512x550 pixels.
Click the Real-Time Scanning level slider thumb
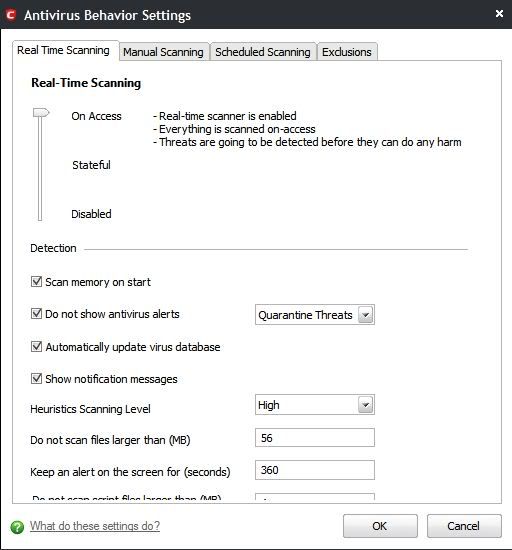pyautogui.click(x=41, y=113)
